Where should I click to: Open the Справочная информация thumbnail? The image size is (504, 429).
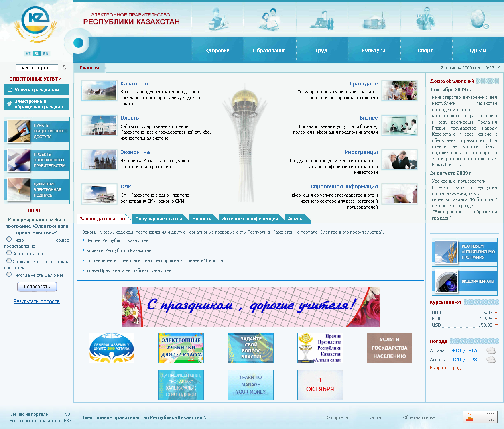coord(400,193)
